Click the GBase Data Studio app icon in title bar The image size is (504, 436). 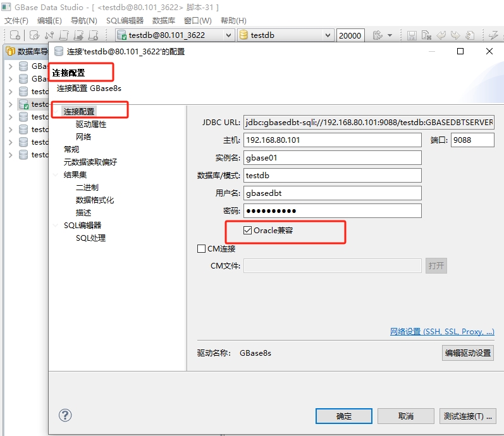click(6, 7)
